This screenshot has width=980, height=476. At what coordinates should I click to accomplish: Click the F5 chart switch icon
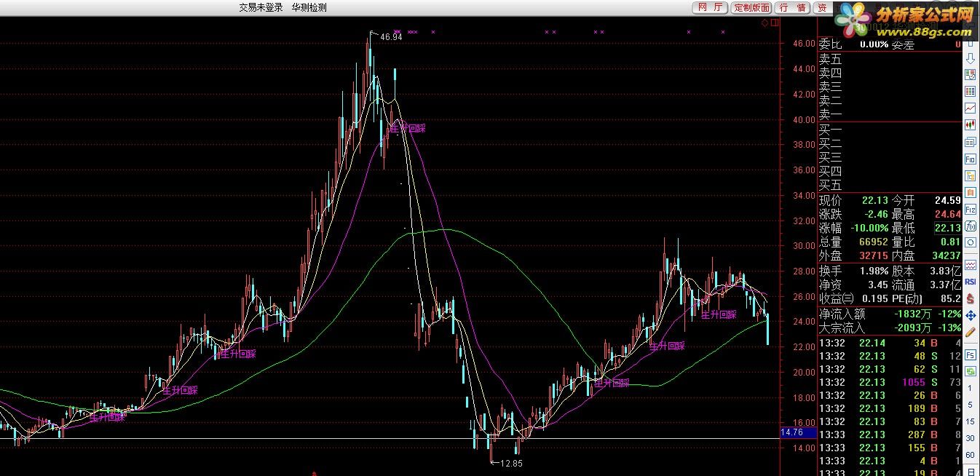tap(971, 355)
